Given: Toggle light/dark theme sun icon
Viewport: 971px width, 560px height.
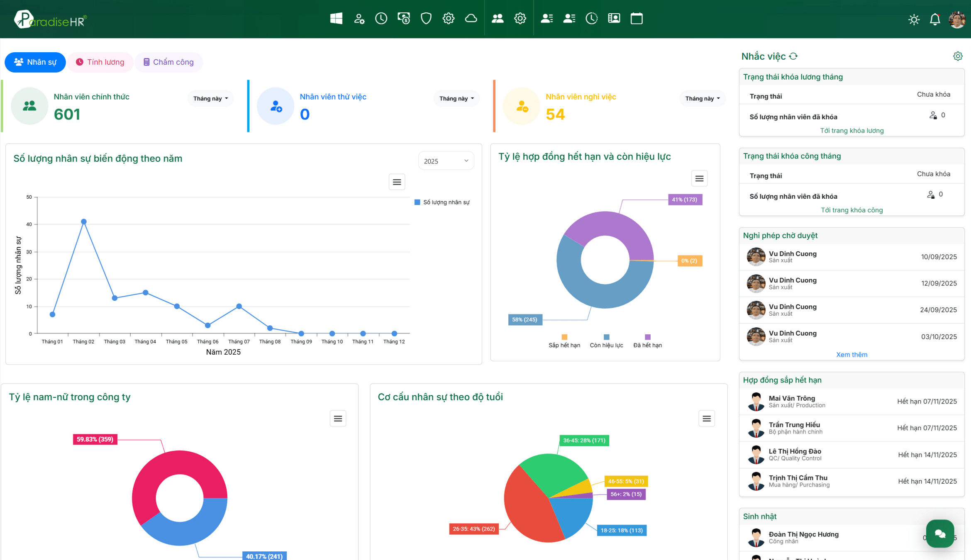Looking at the screenshot, I should pyautogui.click(x=913, y=19).
